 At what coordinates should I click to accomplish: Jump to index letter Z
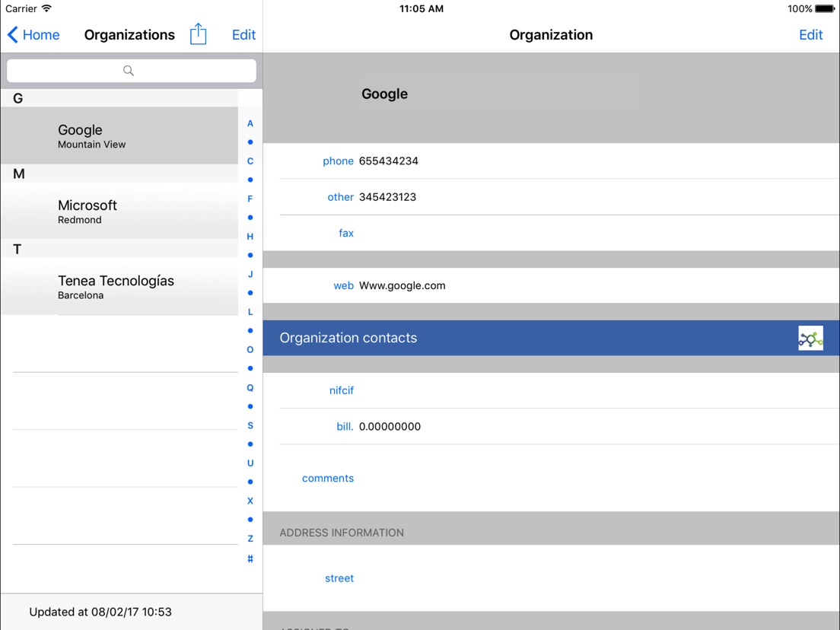(250, 539)
